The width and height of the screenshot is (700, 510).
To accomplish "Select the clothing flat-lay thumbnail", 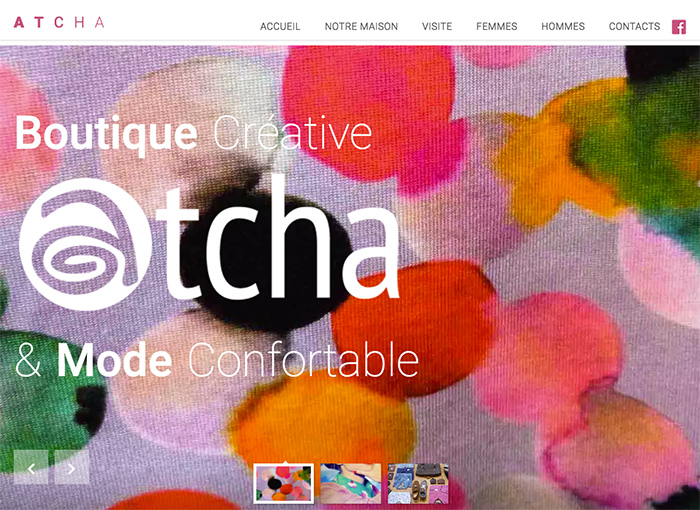I will coord(418,484).
